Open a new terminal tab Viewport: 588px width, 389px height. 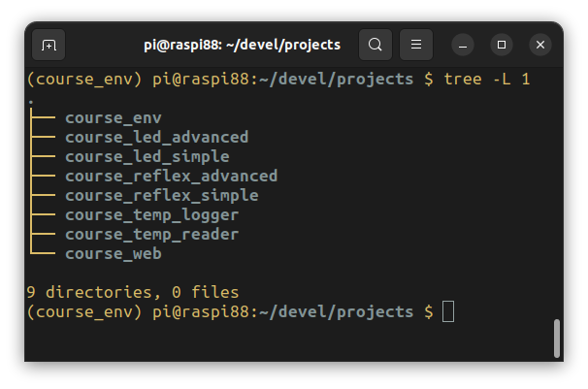tap(49, 45)
